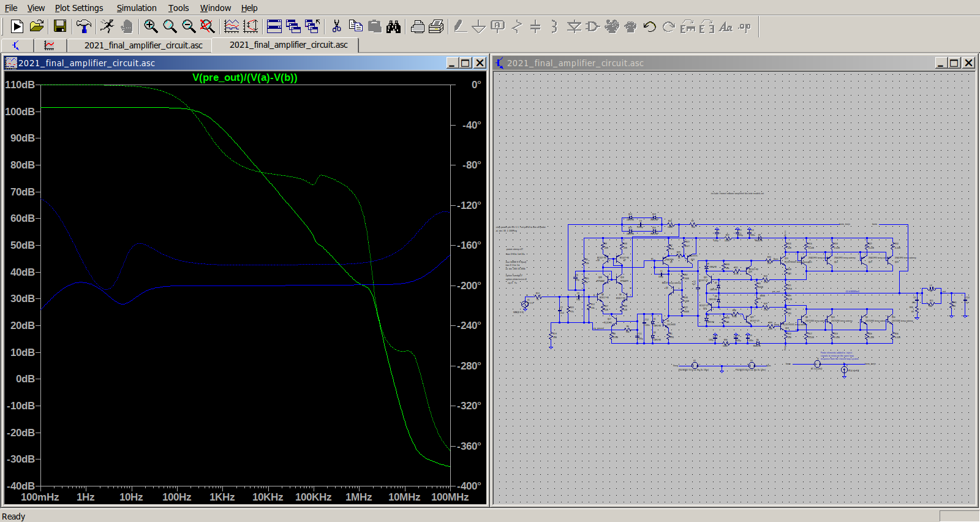Maximize the plot window
Image resolution: width=980 pixels, height=522 pixels.
[466, 63]
